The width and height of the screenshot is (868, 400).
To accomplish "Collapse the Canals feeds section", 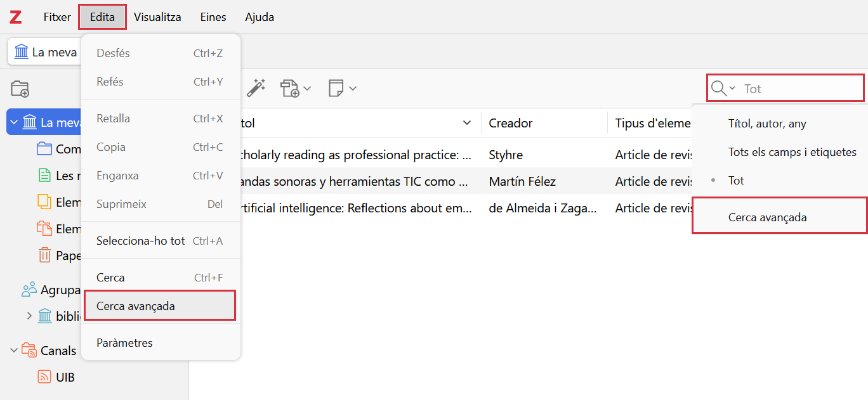I will coord(14,350).
